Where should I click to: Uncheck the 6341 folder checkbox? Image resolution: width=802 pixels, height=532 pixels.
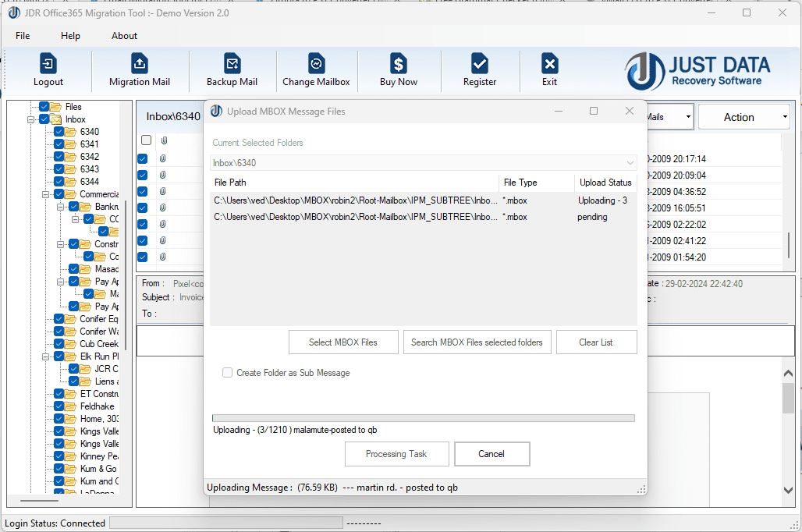click(59, 144)
